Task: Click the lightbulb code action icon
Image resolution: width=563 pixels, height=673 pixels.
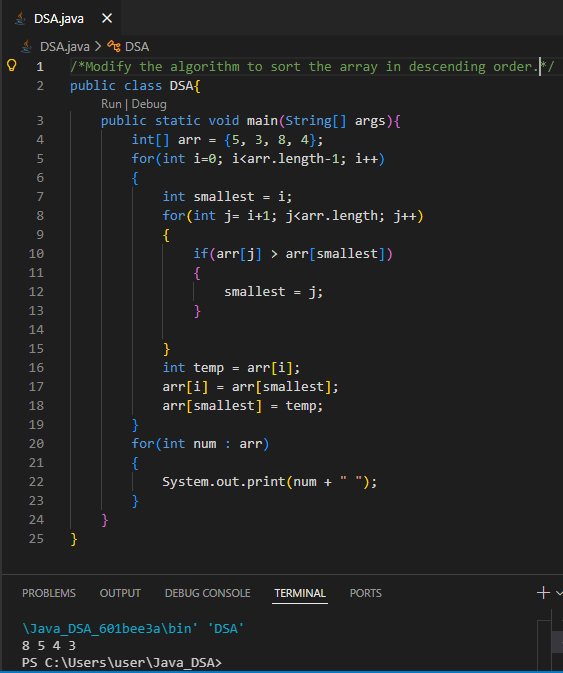Action: 12,66
